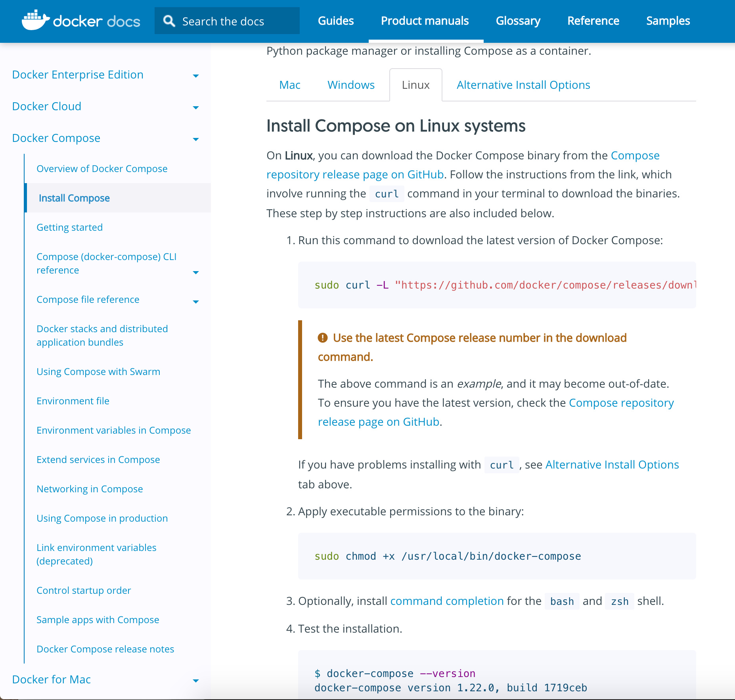
Task: Select the Linux tab
Action: pos(416,85)
